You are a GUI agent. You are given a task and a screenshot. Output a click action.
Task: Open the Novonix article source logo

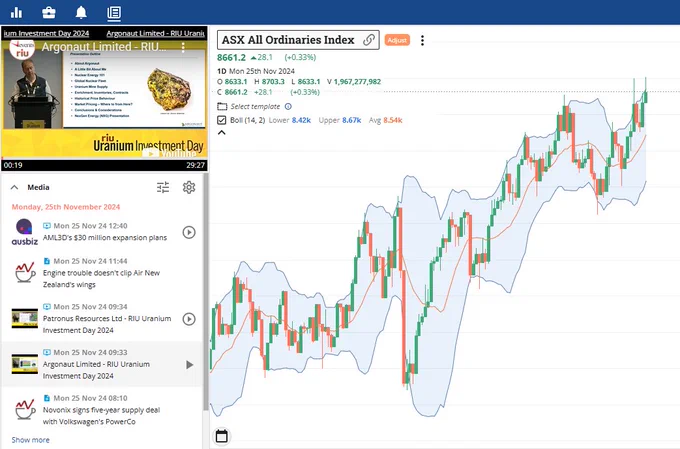click(25, 410)
